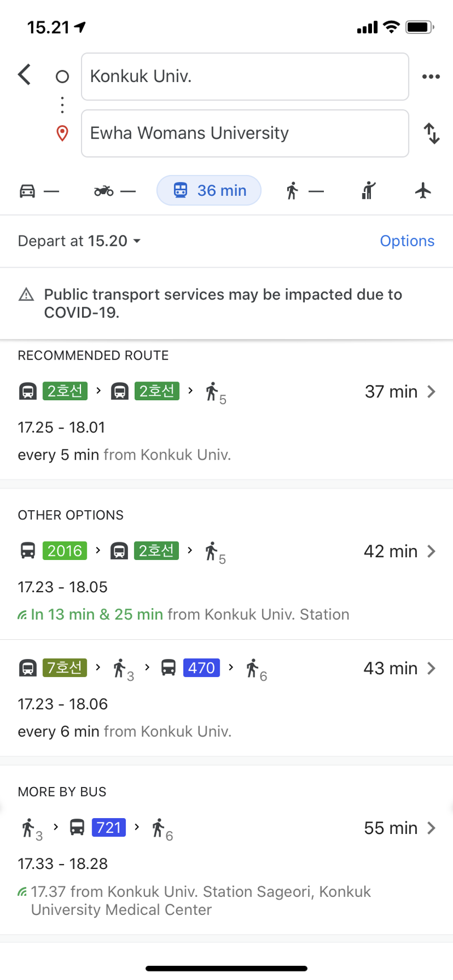Open the Depart at 15.20 dropdown

coord(79,241)
